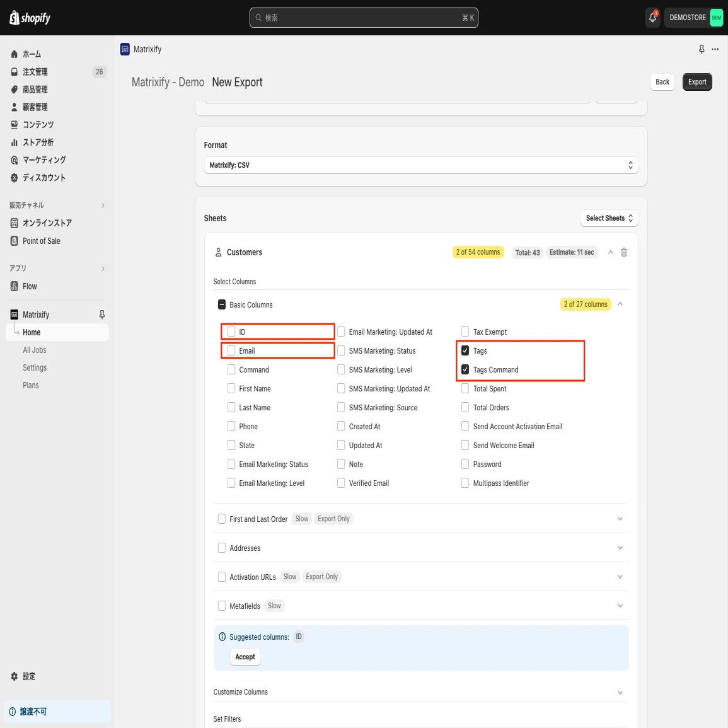Expand First and Last Order section
Image resolution: width=728 pixels, height=728 pixels.
[x=620, y=519]
